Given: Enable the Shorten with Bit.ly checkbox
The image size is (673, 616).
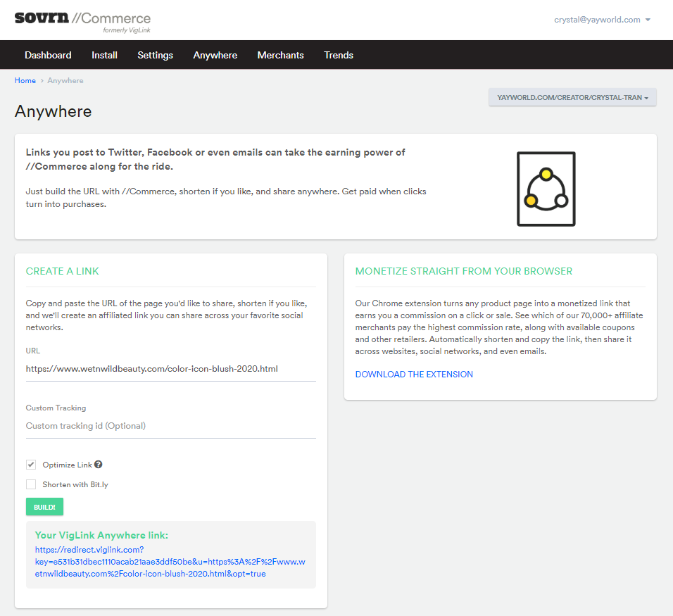Looking at the screenshot, I should [x=31, y=484].
